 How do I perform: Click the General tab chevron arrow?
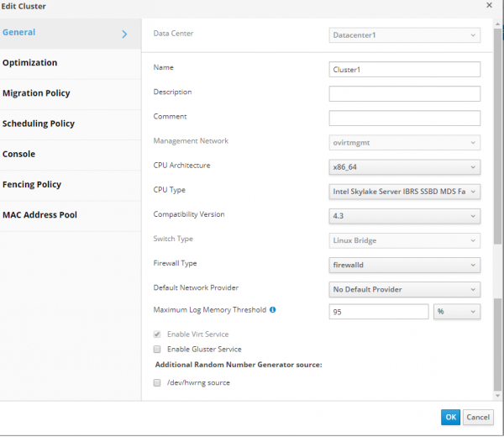124,34
